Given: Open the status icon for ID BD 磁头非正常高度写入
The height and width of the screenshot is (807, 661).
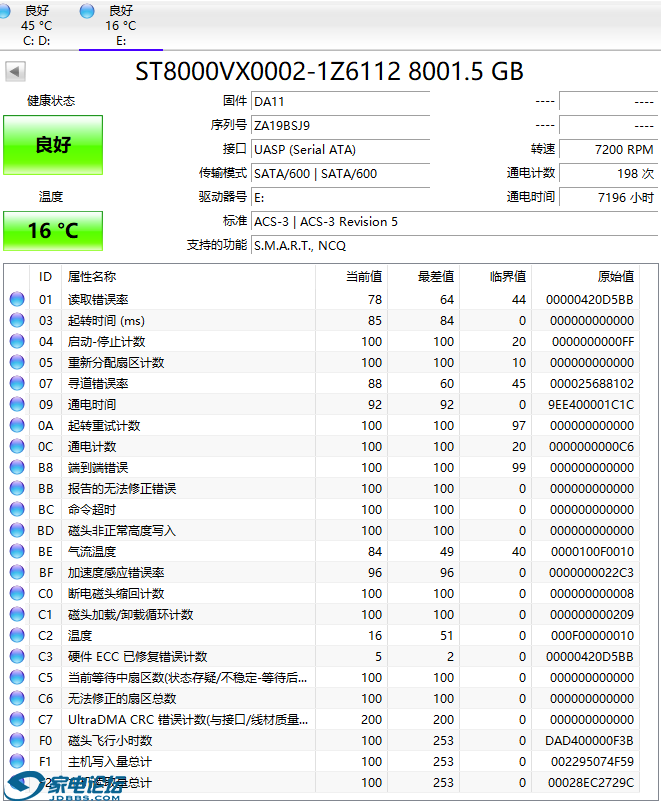Looking at the screenshot, I should [17, 530].
